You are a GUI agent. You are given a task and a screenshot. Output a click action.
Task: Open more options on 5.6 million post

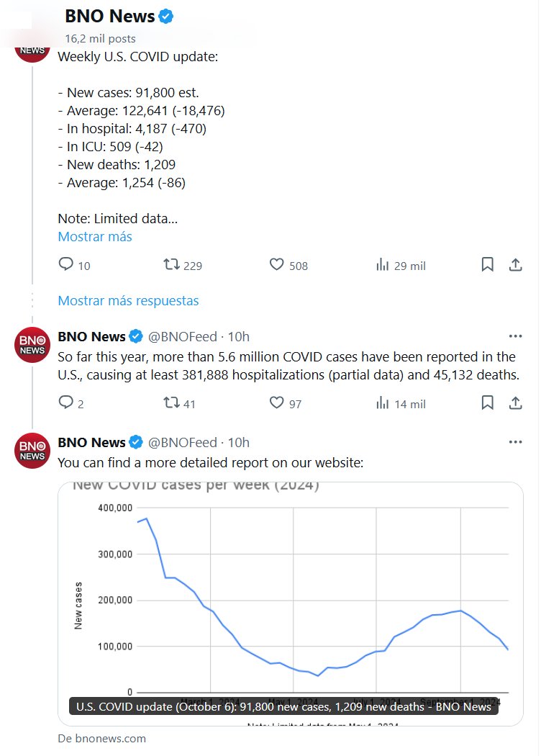click(515, 336)
